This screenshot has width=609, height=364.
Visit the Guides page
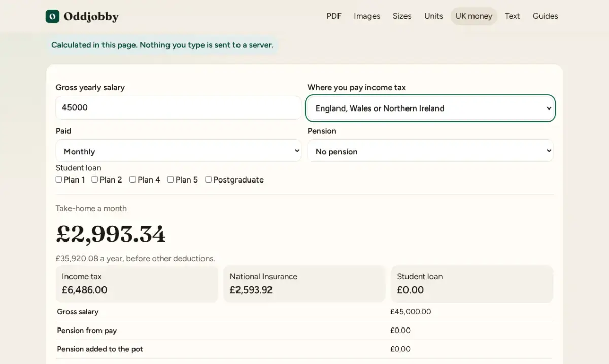click(x=545, y=16)
